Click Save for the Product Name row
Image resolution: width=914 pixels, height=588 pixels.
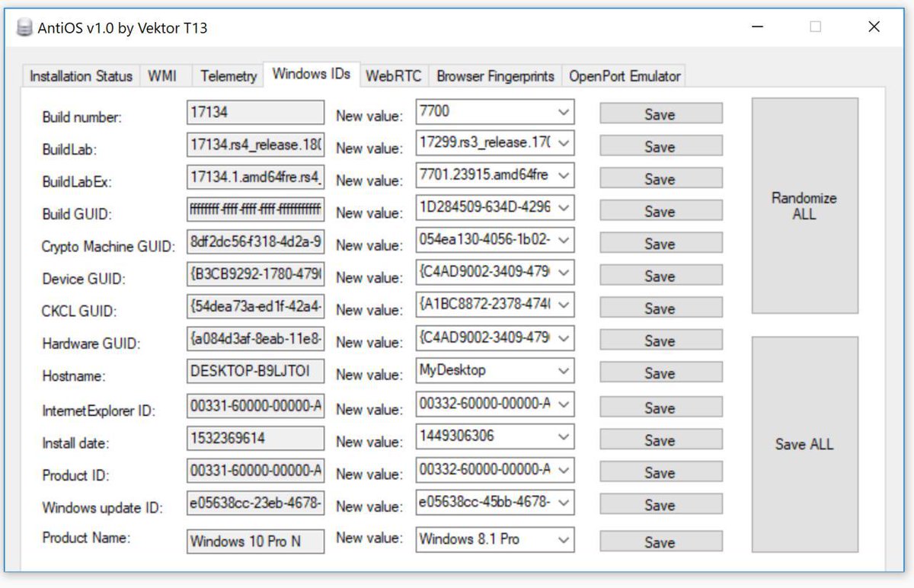click(660, 542)
